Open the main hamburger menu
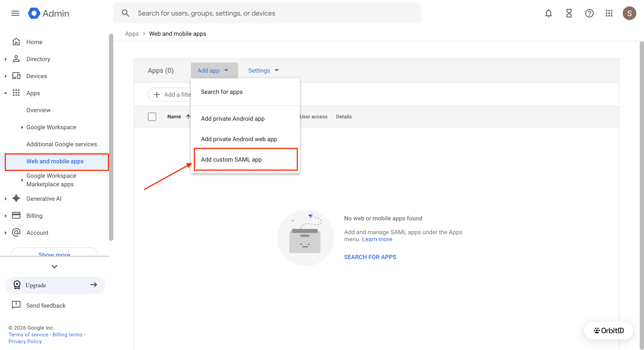Viewport: 644px width, 350px height. pos(15,13)
